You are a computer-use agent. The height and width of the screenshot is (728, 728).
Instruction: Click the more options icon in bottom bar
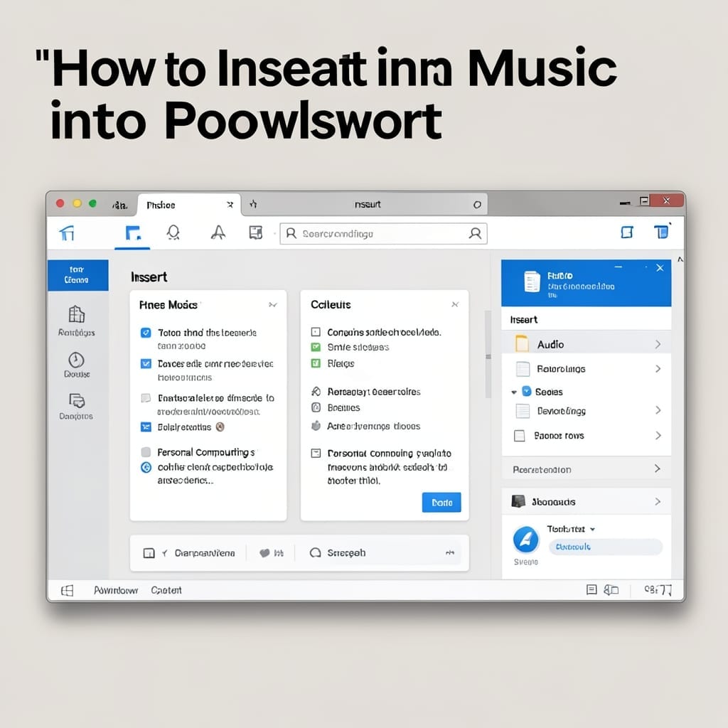(x=450, y=552)
